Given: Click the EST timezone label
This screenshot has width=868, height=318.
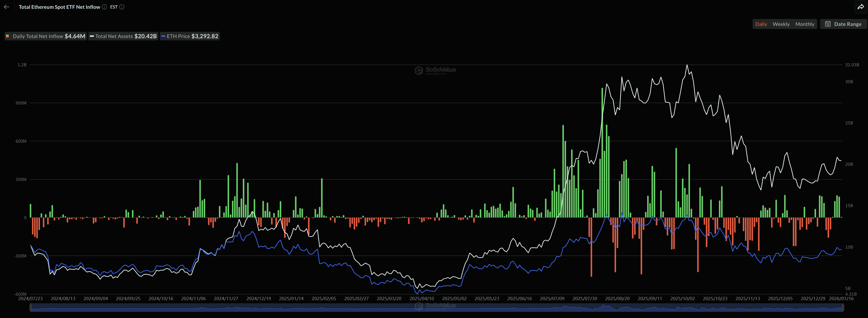Looking at the screenshot, I should coord(113,7).
